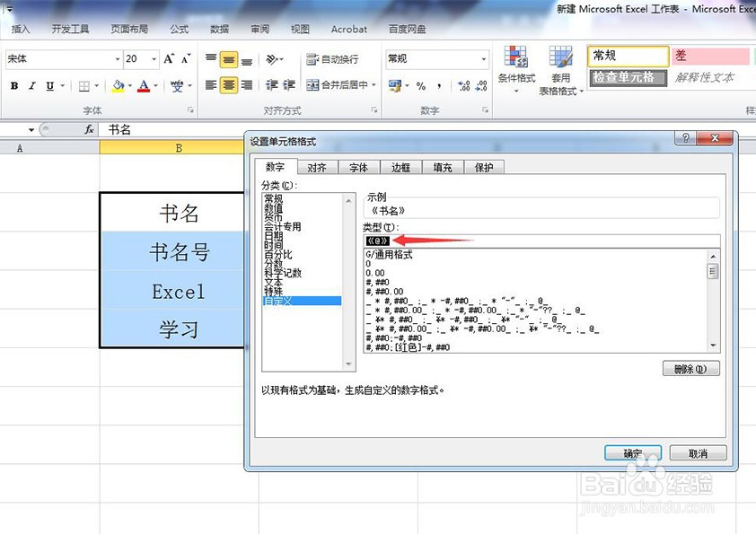Click 合并后居中 merge and center

[x=337, y=85]
